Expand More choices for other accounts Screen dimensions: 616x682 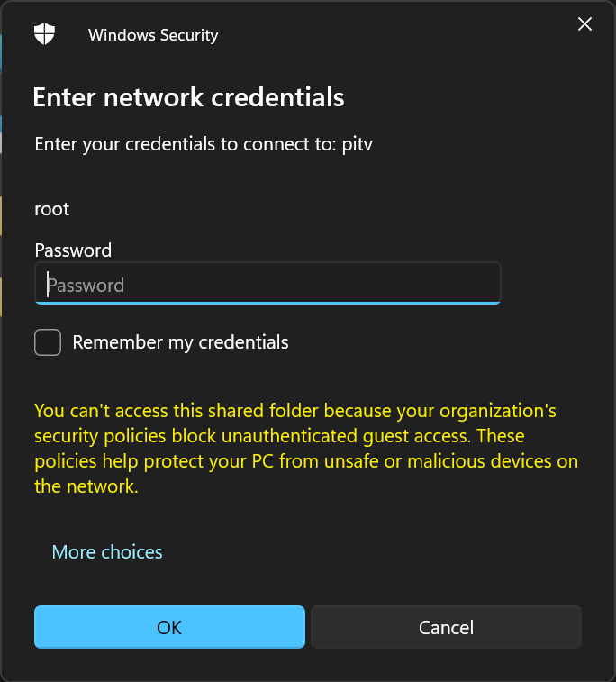[x=107, y=552]
